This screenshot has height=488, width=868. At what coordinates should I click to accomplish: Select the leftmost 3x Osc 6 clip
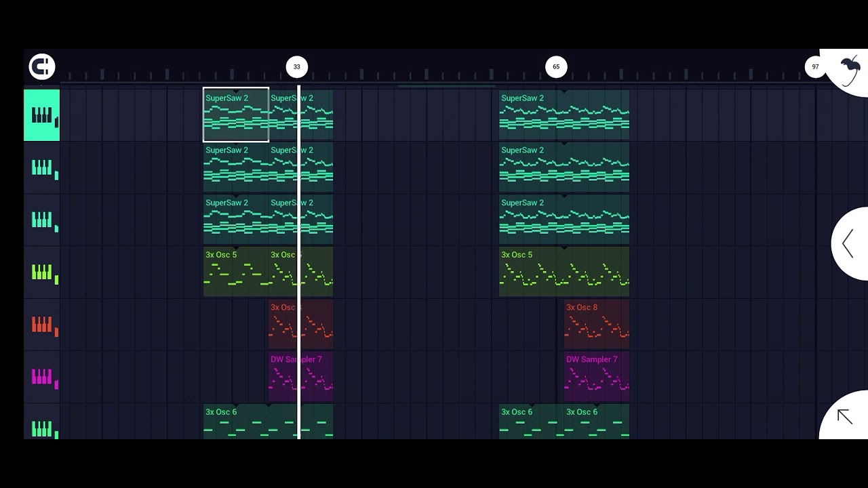(236, 422)
